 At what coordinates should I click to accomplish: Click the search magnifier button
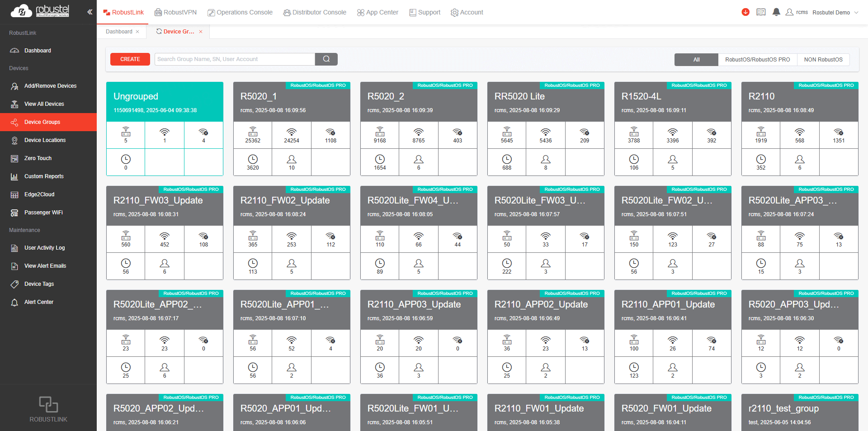point(326,59)
